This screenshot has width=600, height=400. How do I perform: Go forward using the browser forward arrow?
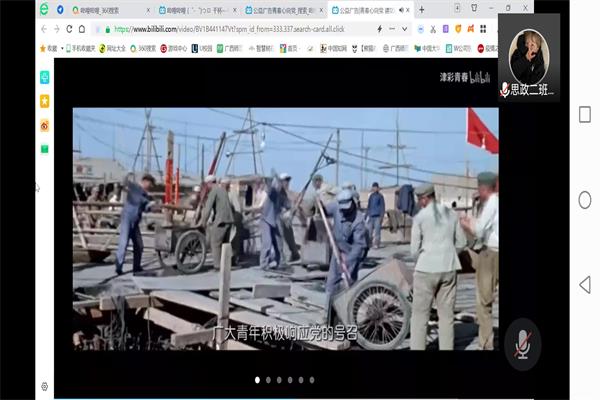pos(57,29)
